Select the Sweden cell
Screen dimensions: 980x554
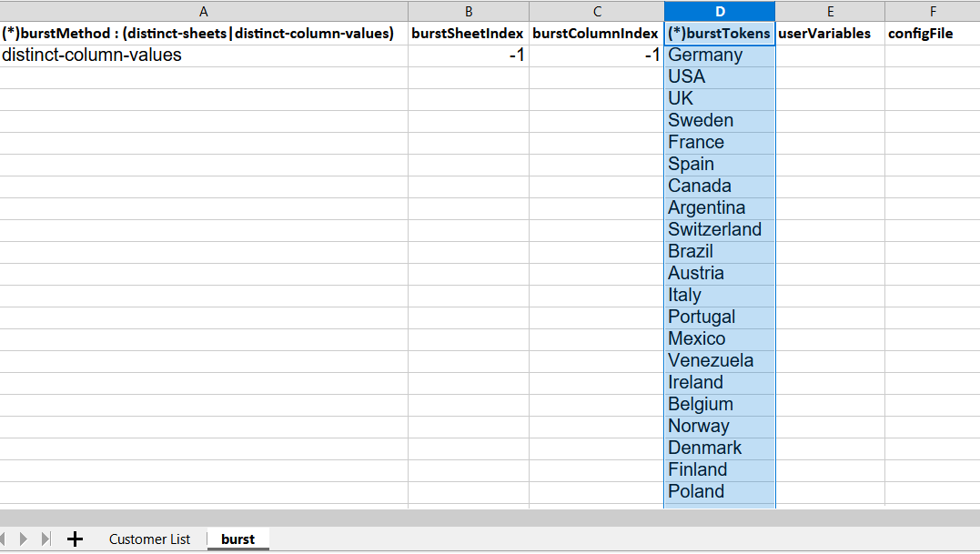click(720, 121)
